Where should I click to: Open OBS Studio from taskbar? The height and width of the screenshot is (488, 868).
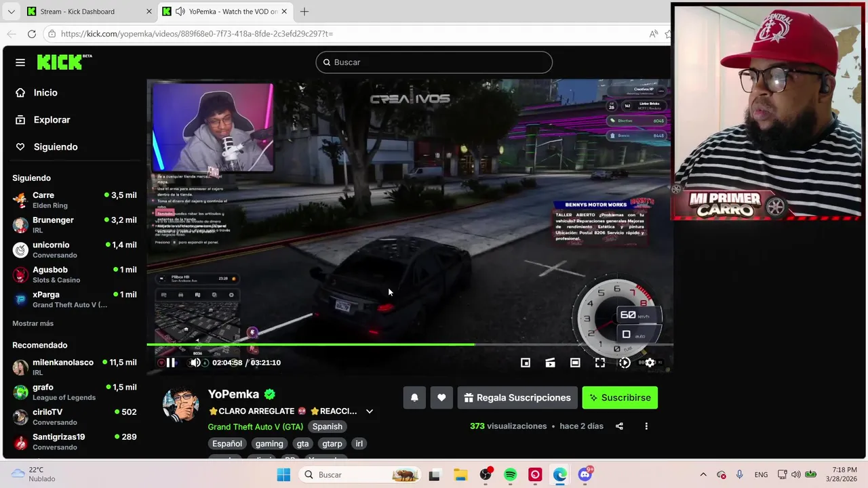tap(486, 474)
